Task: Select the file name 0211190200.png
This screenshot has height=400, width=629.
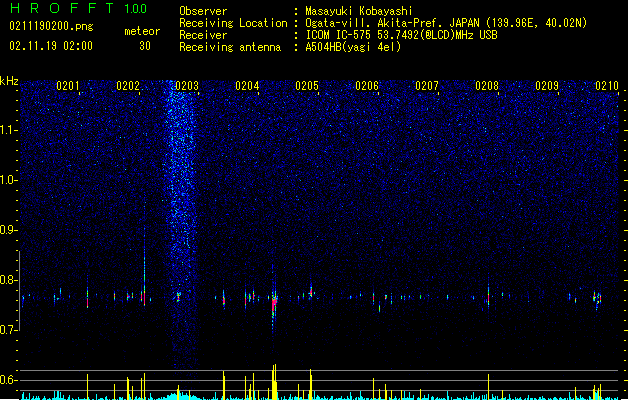Action: click(x=51, y=27)
